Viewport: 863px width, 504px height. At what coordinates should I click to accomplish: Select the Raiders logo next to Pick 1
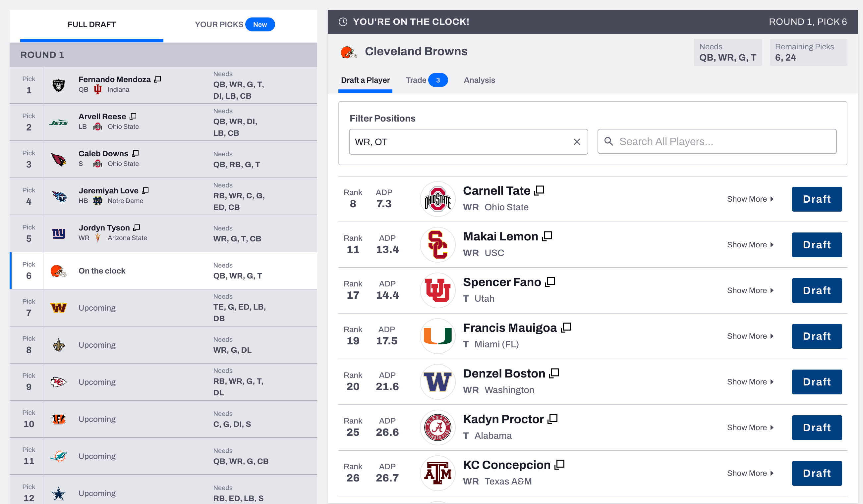coord(59,85)
